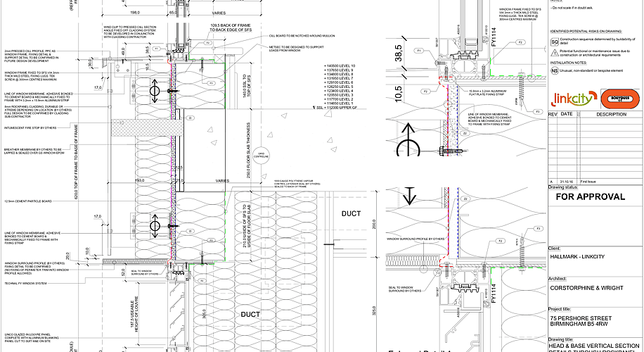Select the upper DUCT label
The width and height of the screenshot is (644, 352).
351,214
